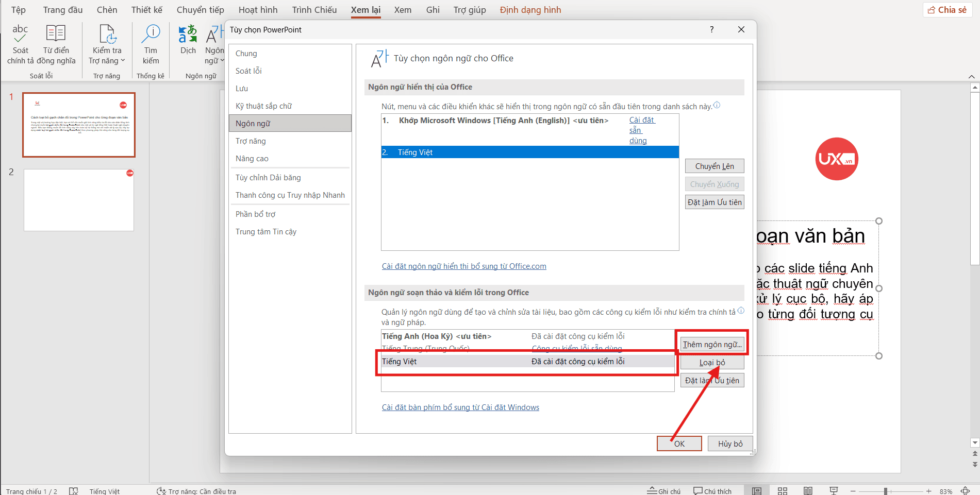Expand the Kiểm tra Trợ năng dropdown arrow
This screenshot has width=980, height=495.
123,61
